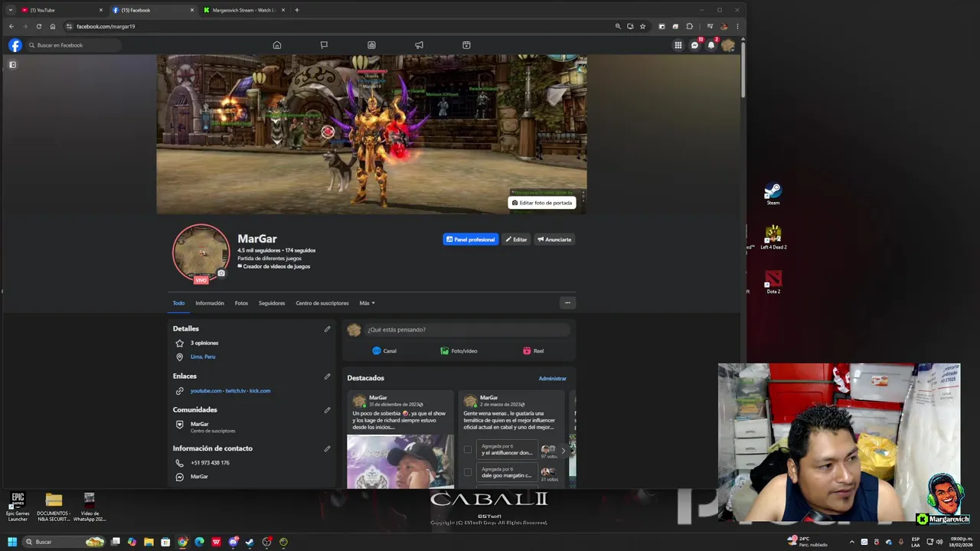Viewport: 980px width, 551px height.
Task: Click the address bar URL facebook.com/margar19
Action: (x=106, y=26)
